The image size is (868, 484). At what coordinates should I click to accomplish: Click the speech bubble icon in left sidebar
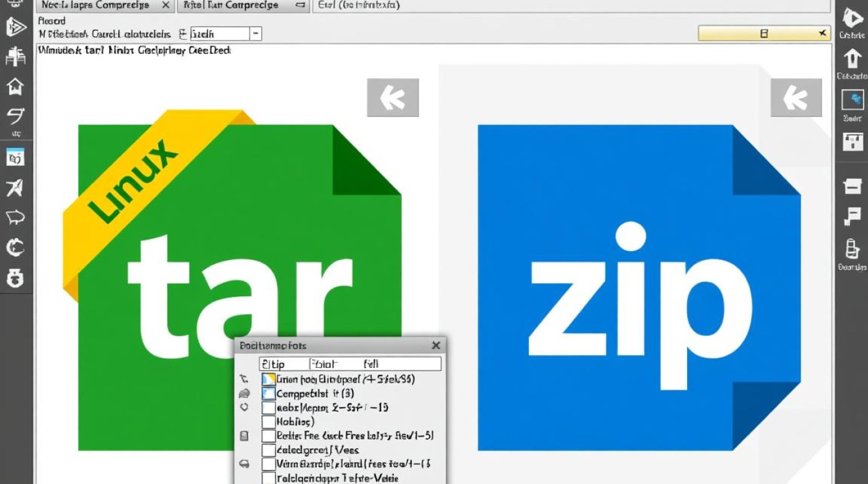click(x=15, y=217)
